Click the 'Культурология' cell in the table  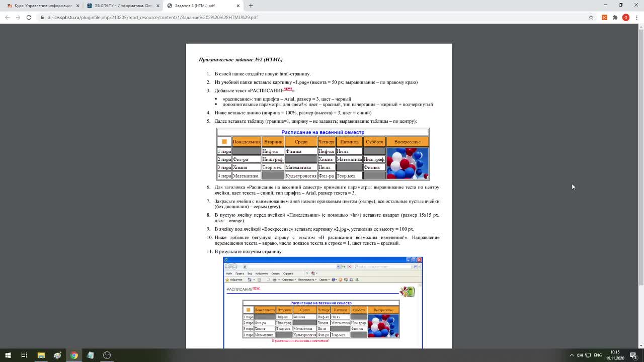pyautogui.click(x=301, y=176)
